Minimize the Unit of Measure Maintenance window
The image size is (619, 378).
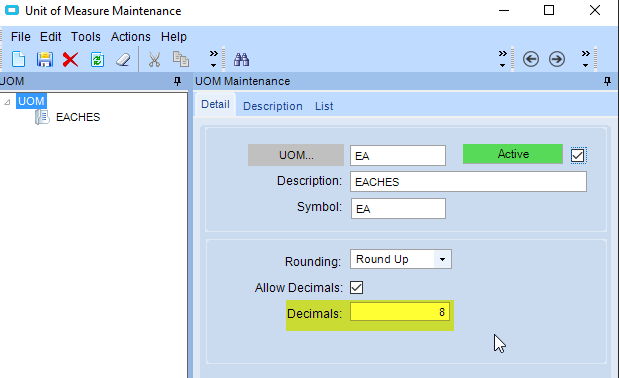tap(504, 10)
